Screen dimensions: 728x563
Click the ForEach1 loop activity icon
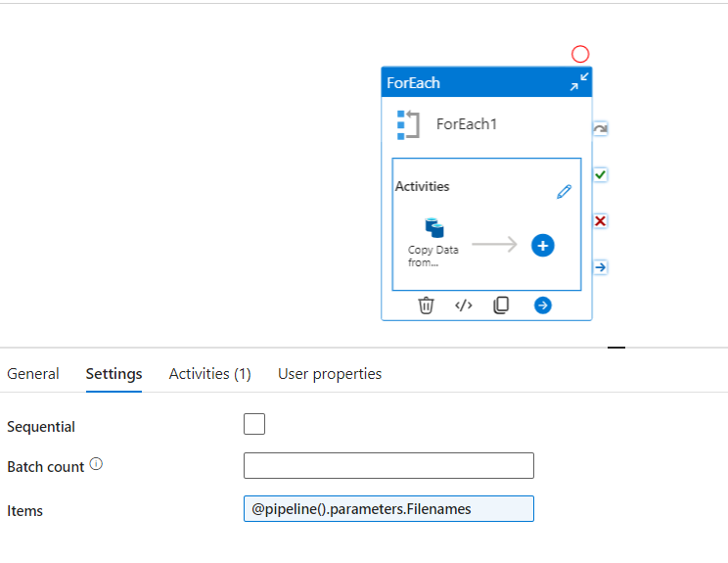coord(408,124)
